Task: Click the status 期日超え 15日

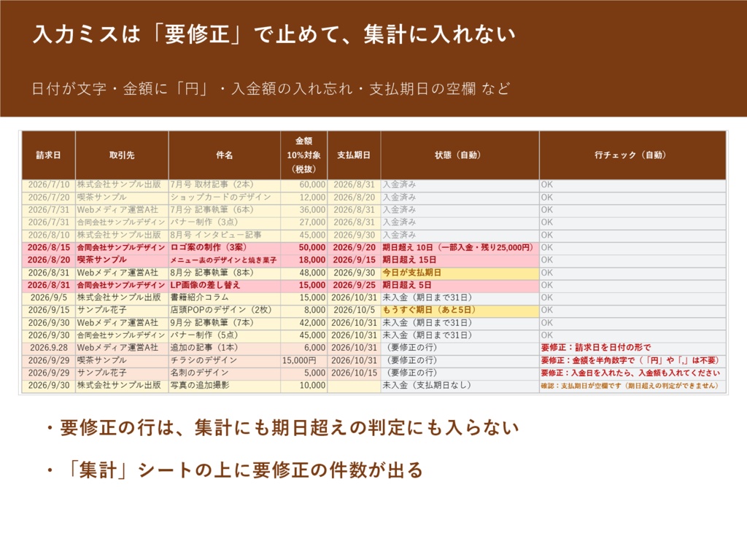Action: pyautogui.click(x=460, y=260)
